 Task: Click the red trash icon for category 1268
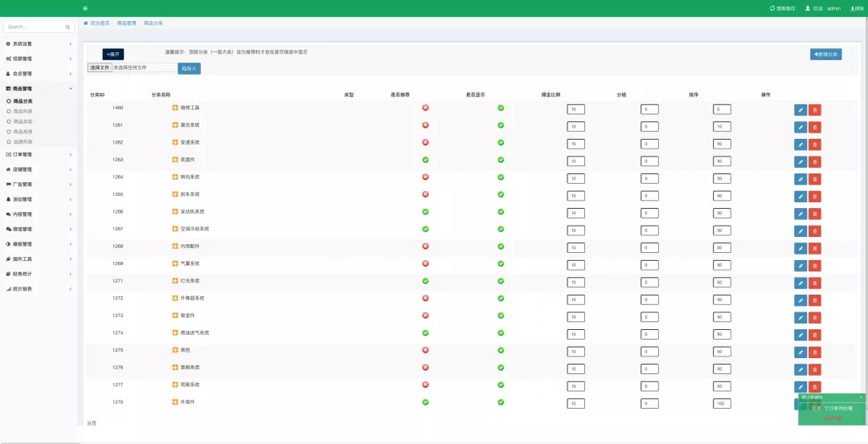(815, 248)
